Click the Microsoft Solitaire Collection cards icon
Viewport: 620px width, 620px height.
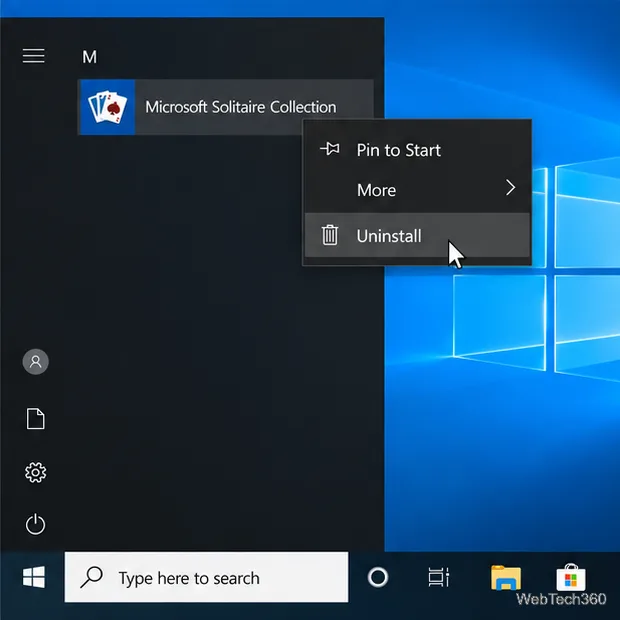point(108,107)
